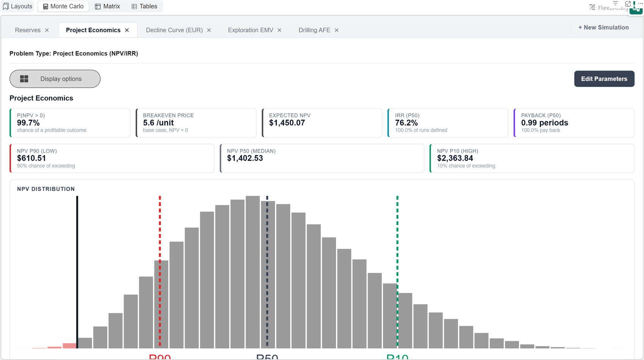644x360 pixels.
Task: Select the Decline Curve (EUR) tab
Action: 174,30
